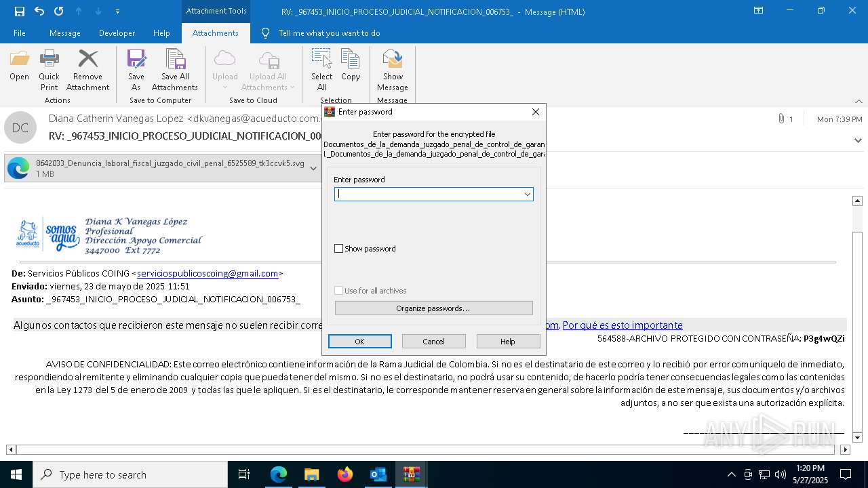Click the horizontal scrollbar right arrow
The height and width of the screenshot is (488, 868).
click(x=845, y=449)
